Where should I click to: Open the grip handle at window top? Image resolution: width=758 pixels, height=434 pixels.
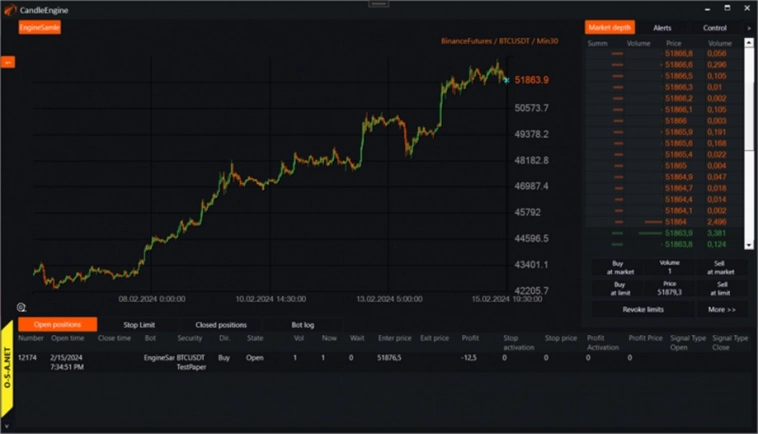[378, 4]
